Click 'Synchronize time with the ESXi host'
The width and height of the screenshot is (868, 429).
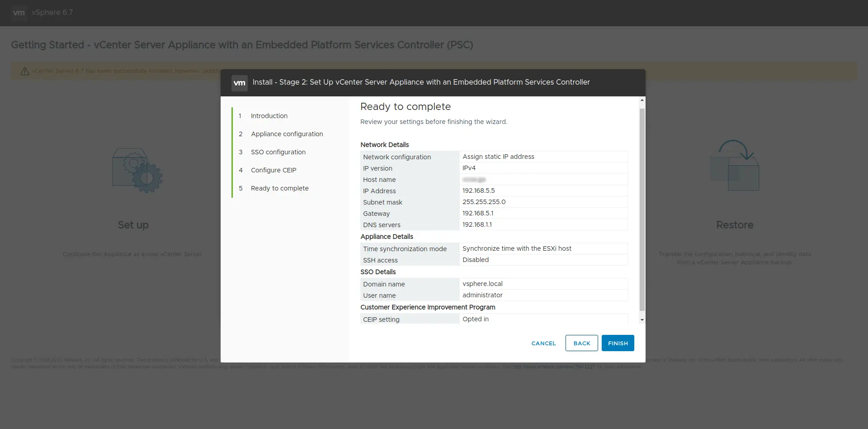point(517,248)
